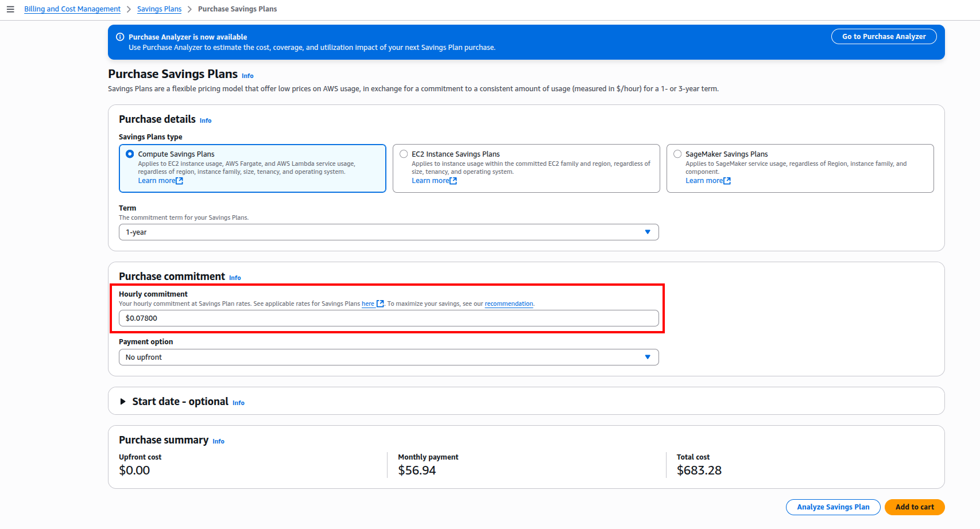The image size is (980, 529).
Task: Open the hamburger navigation menu
Action: (x=10, y=9)
